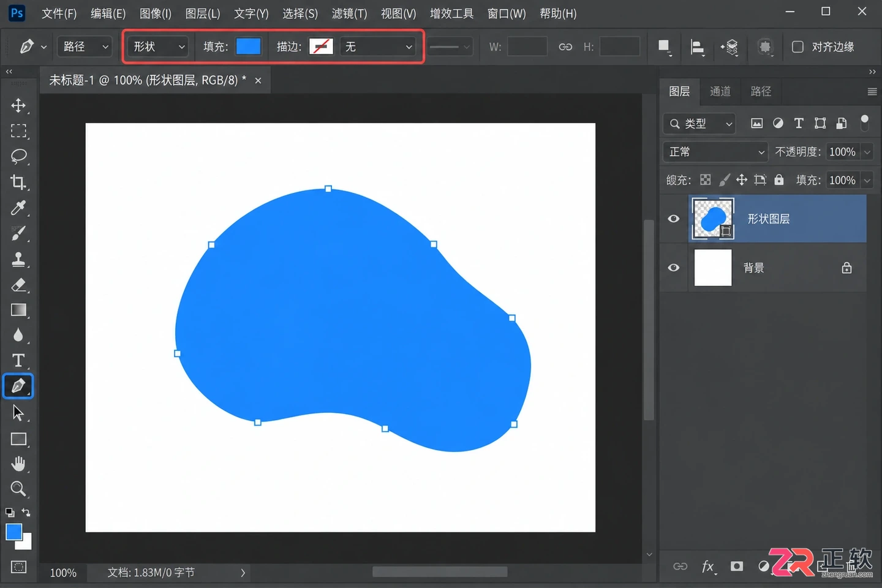Select the Rectangle shape tool

(18, 439)
